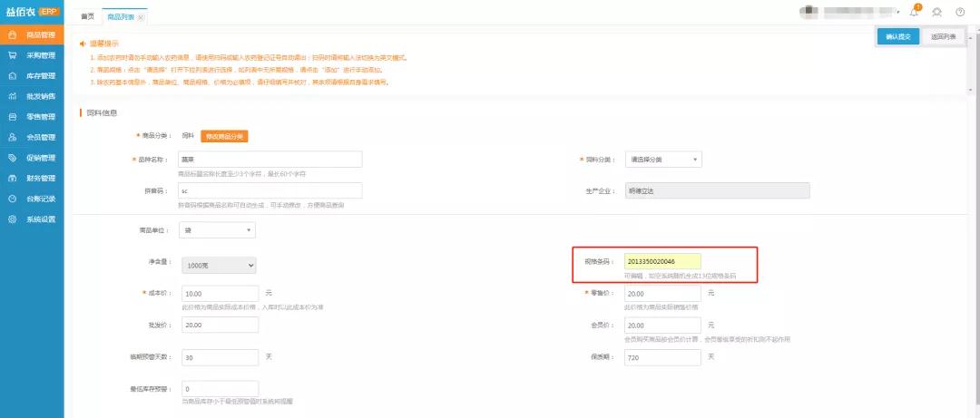Close the 商品列表 tab

140,17
